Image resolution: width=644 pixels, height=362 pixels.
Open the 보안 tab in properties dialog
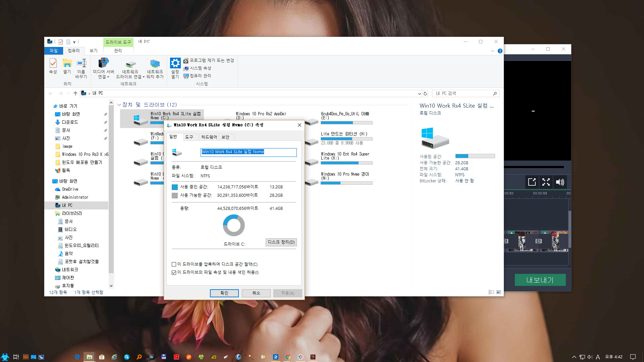225,137
